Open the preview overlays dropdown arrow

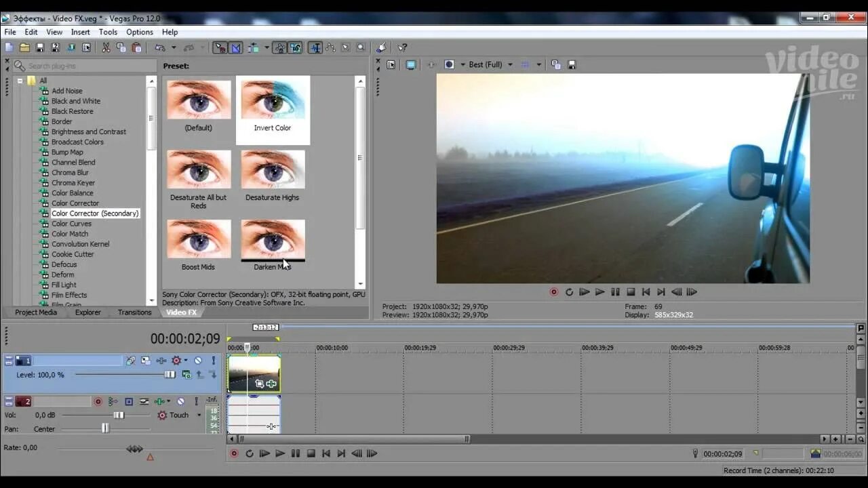[539, 64]
